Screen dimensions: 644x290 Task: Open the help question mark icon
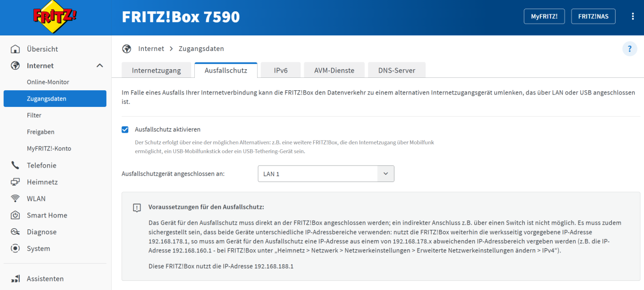pos(630,49)
